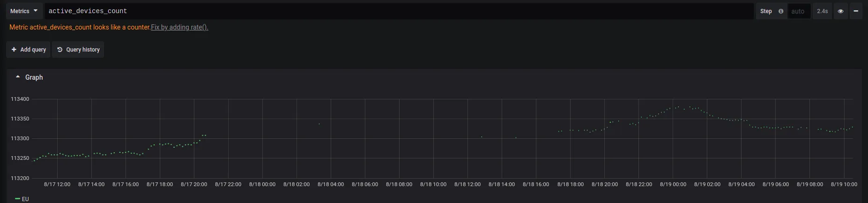Click the Step auto input box
The image size is (868, 203).
(x=799, y=11)
